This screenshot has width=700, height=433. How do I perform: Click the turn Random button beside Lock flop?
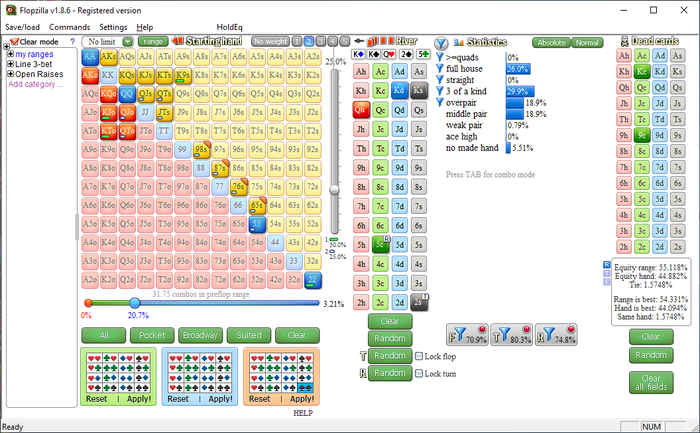[390, 356]
